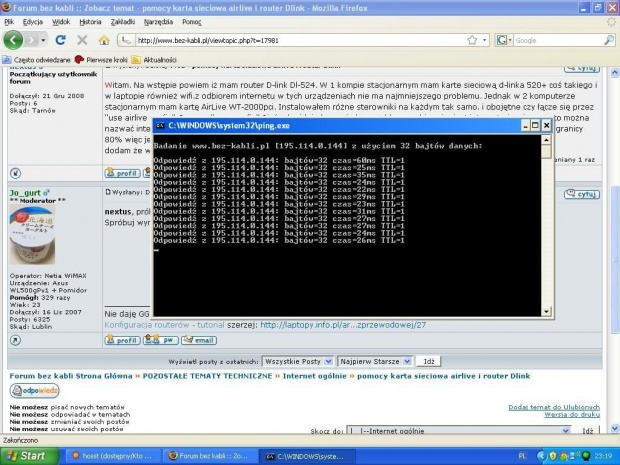The width and height of the screenshot is (620, 465).
Task: Click the back-to-top arrow under Jo_gurt's post
Action: pos(15,340)
